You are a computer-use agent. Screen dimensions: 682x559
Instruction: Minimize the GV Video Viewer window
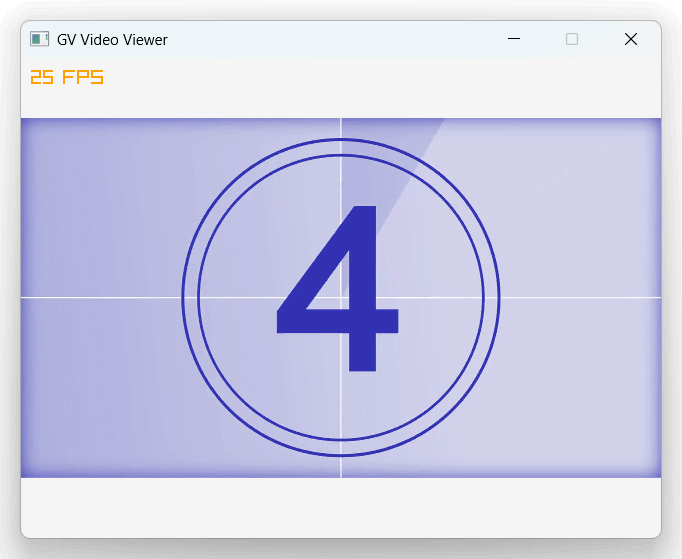[514, 39]
